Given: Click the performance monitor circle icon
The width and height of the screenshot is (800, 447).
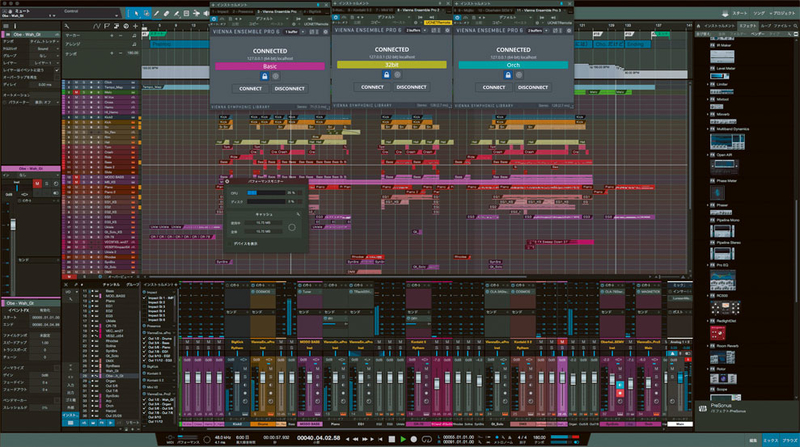Looking at the screenshot, I should click(292, 227).
